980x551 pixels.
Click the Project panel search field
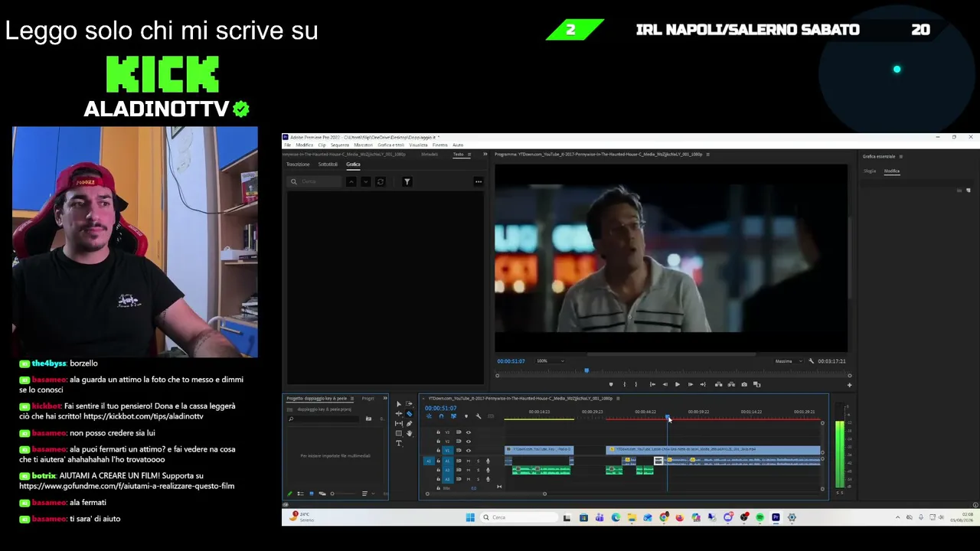coord(324,419)
